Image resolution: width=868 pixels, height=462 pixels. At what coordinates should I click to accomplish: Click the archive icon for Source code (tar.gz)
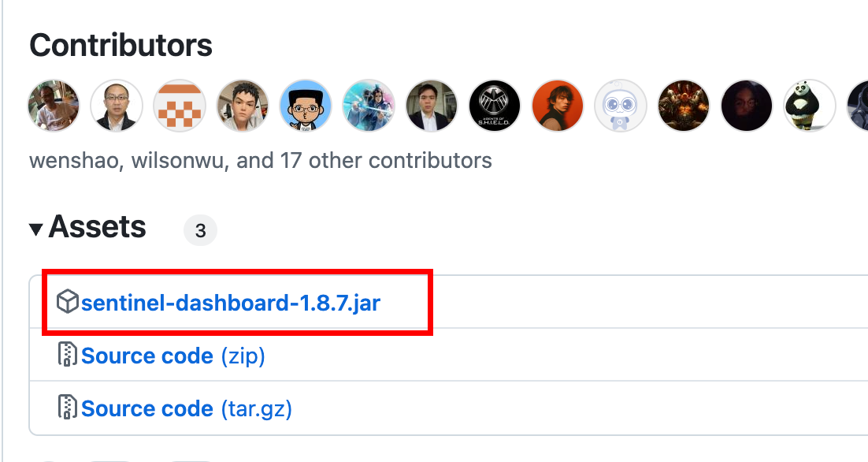click(68, 407)
